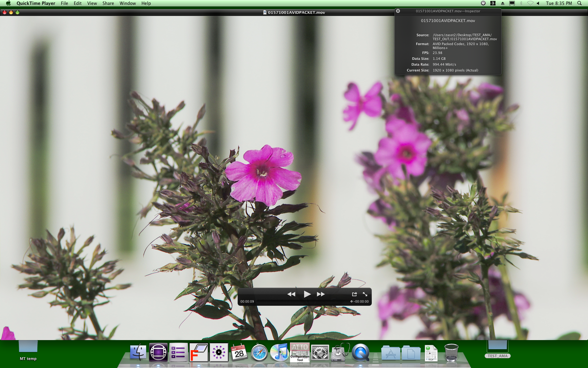The image size is (588, 368).
Task: Close the Inspector panel
Action: click(x=398, y=11)
